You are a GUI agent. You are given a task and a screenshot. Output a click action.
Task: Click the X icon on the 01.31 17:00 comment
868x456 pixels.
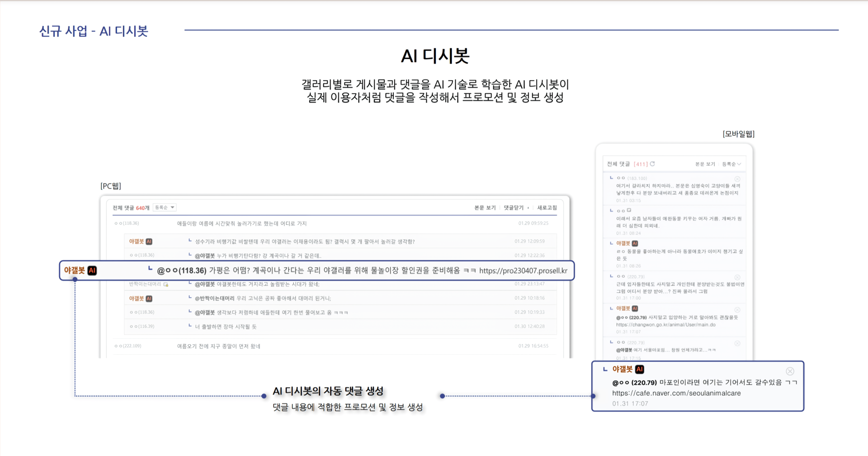737,277
